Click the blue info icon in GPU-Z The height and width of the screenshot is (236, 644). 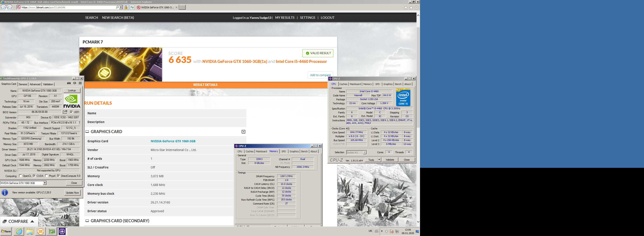click(5, 193)
